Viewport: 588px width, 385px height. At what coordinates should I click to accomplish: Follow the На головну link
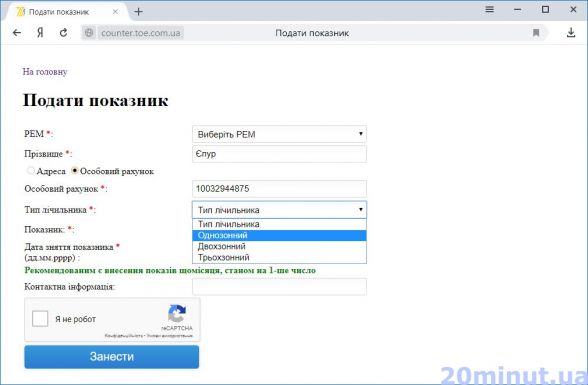pos(45,72)
